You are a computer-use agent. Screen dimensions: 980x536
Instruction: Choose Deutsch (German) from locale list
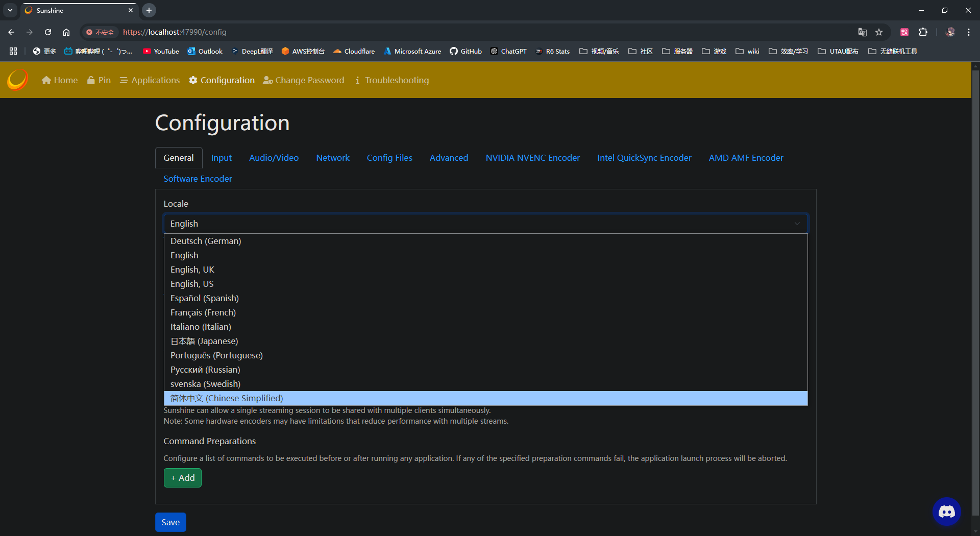pyautogui.click(x=206, y=241)
